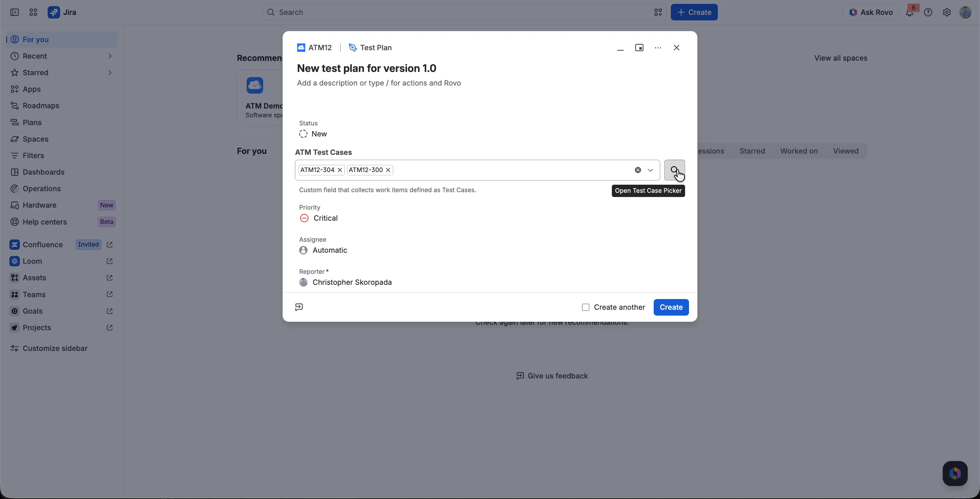Open the help question mark icon
The height and width of the screenshot is (499, 980).
(928, 13)
